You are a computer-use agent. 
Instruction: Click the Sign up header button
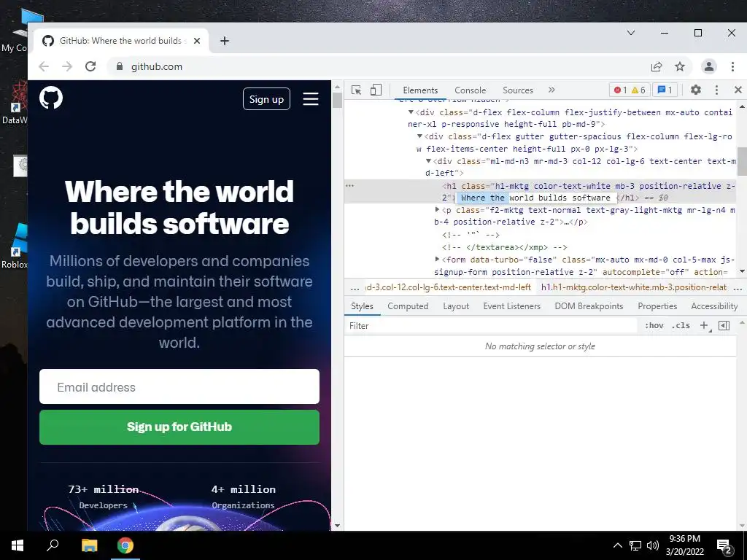coord(266,99)
